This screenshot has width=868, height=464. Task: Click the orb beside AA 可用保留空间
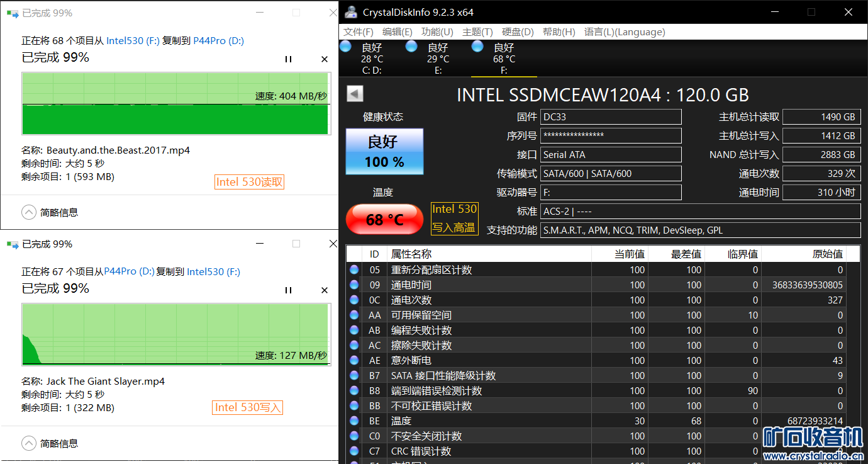(354, 315)
